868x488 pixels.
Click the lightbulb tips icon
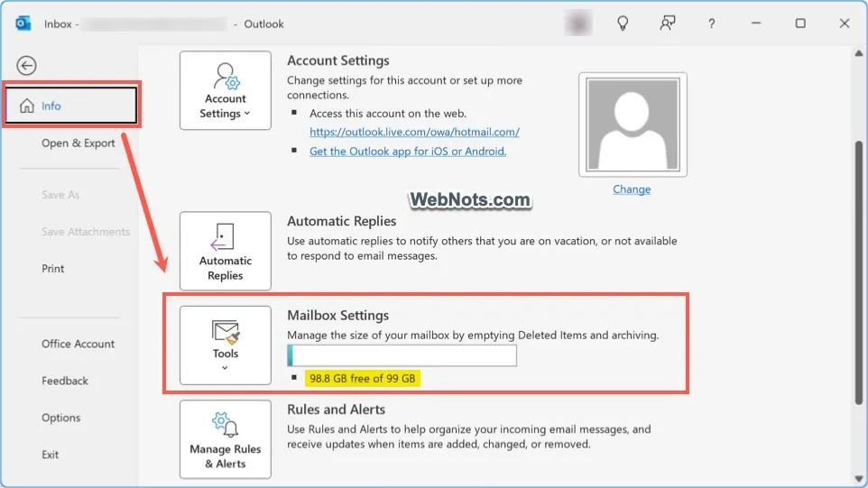(x=622, y=23)
